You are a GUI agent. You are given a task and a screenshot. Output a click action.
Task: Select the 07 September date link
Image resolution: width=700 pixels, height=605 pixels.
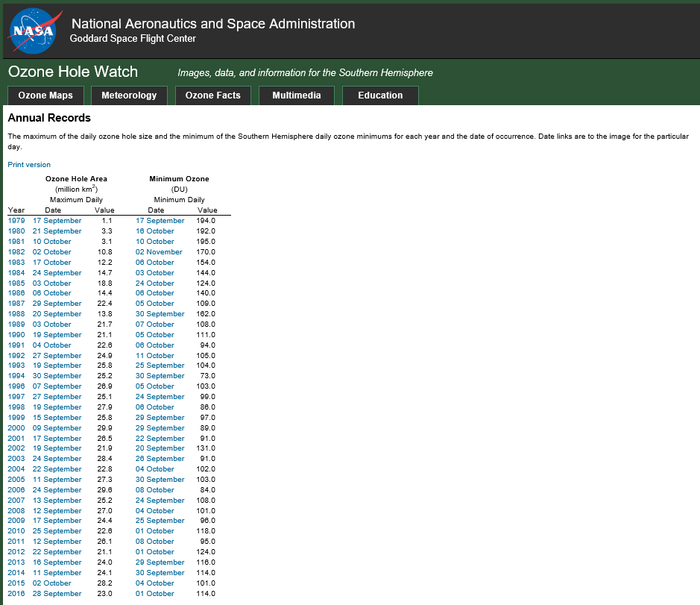point(57,386)
